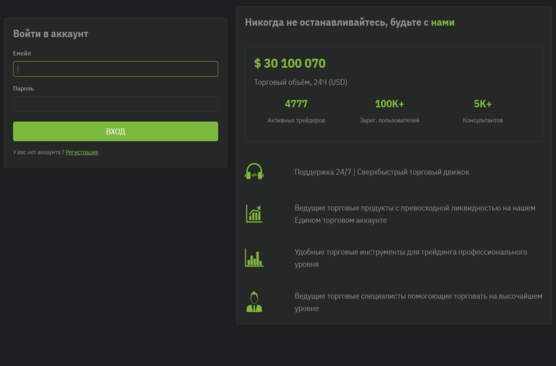Image resolution: width=556 pixels, height=366 pixels.
Task: Click the '4777' active traders number
Action: (x=296, y=104)
